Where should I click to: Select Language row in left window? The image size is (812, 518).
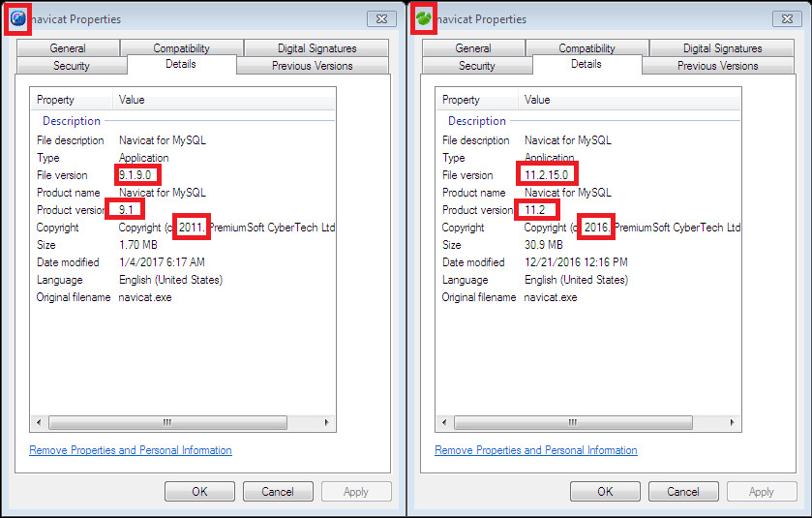(183, 280)
